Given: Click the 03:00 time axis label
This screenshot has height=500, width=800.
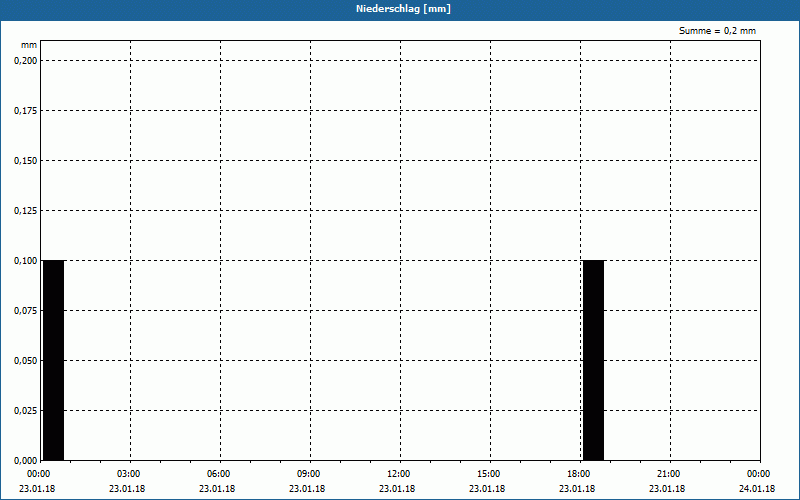Looking at the screenshot, I should [130, 474].
